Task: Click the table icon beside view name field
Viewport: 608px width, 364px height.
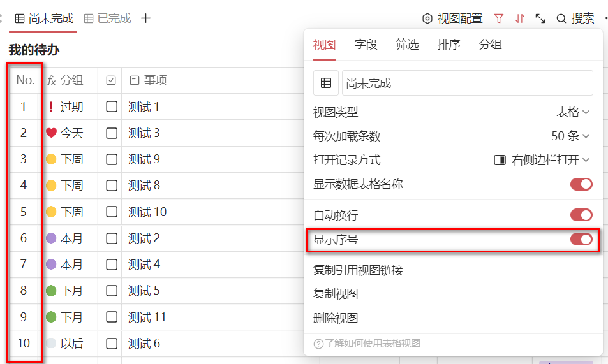Action: coord(326,83)
